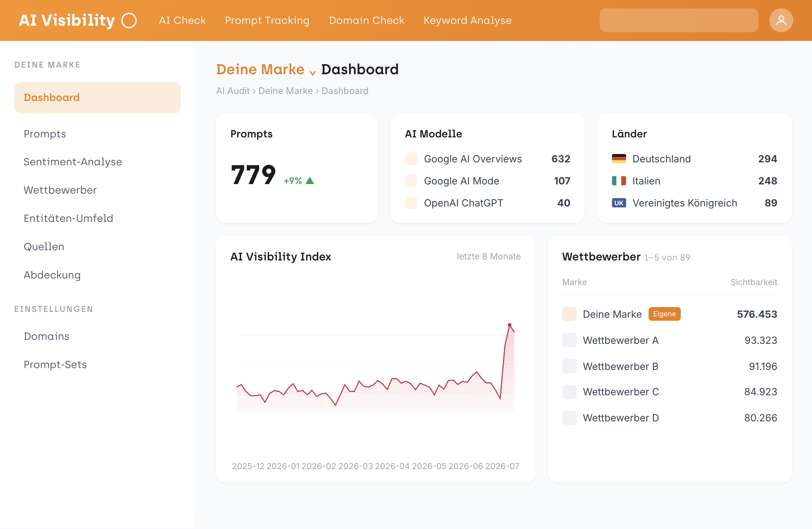Viewport: 812px width, 529px height.
Task: Open Prompts in the sidebar
Action: click(45, 134)
